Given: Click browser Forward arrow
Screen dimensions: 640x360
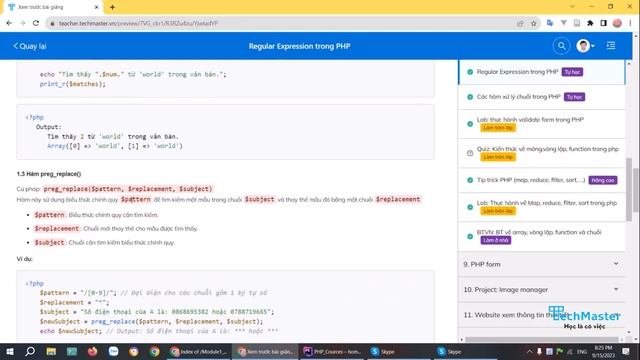Looking at the screenshot, I should (x=22, y=23).
